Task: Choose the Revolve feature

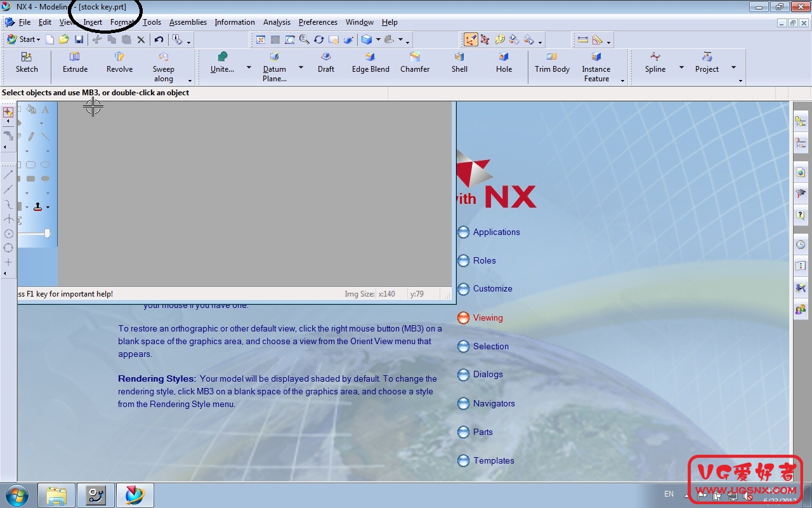Action: pos(119,63)
